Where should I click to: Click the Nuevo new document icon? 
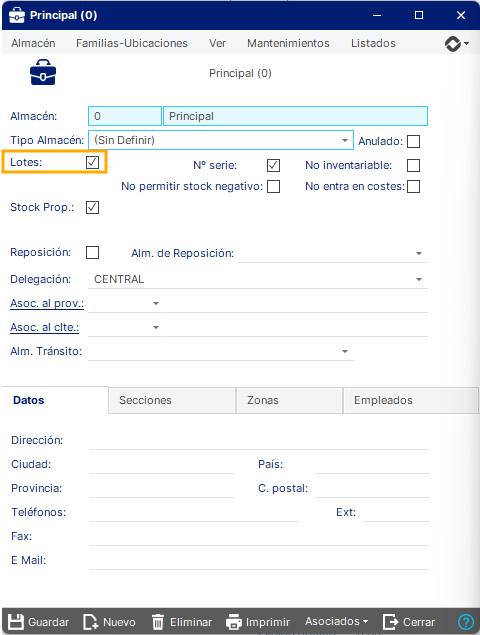[x=90, y=622]
